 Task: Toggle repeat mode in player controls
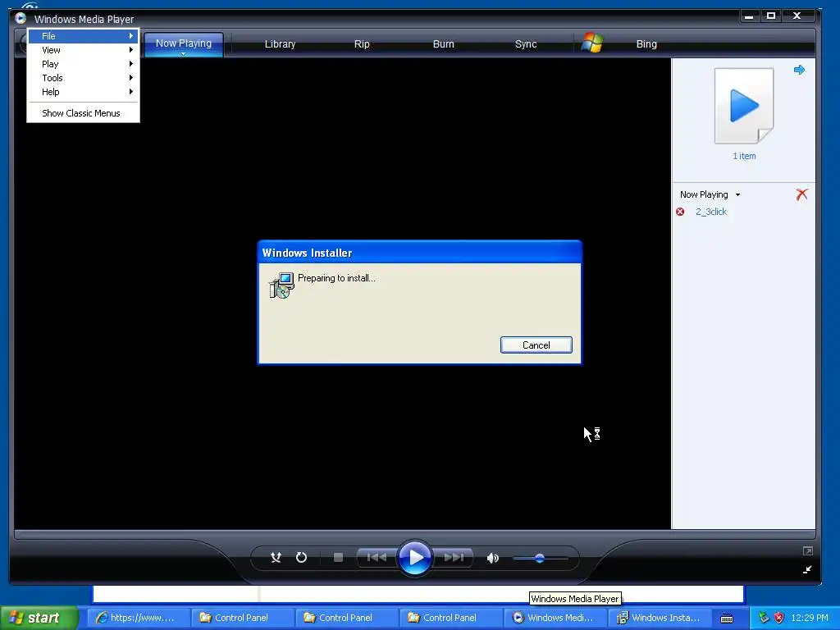[302, 558]
